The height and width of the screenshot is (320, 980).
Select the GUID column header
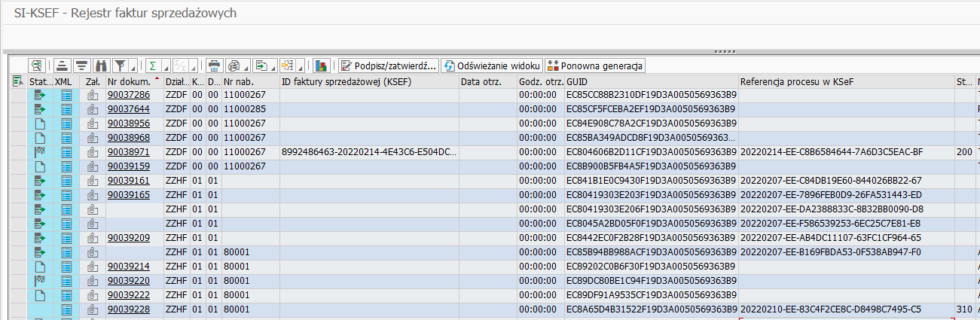651,81
